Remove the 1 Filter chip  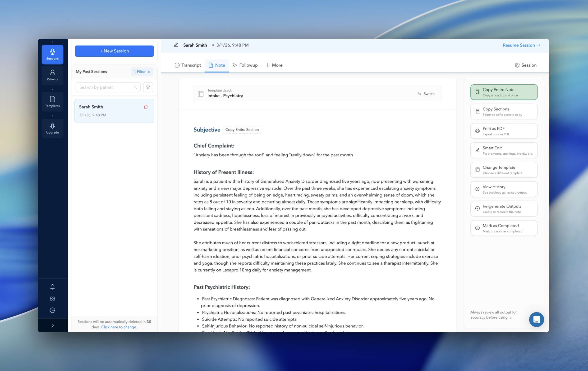point(149,72)
